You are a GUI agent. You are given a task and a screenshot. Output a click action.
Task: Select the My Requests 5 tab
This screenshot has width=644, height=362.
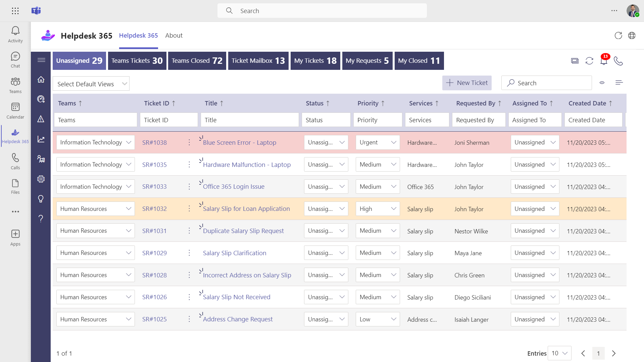coord(367,61)
